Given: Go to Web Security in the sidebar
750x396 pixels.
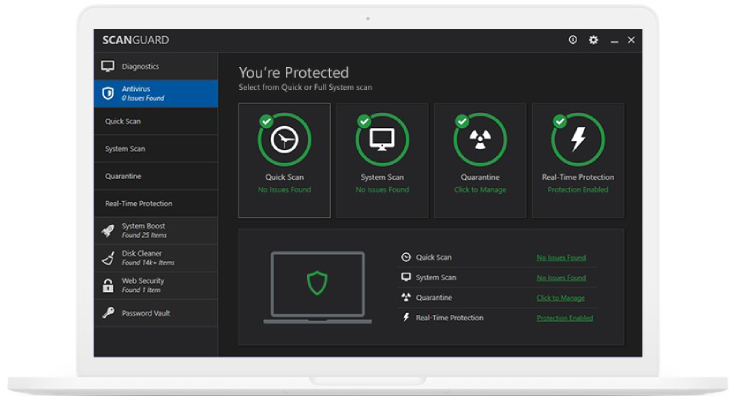Looking at the screenshot, I should tap(156, 286).
